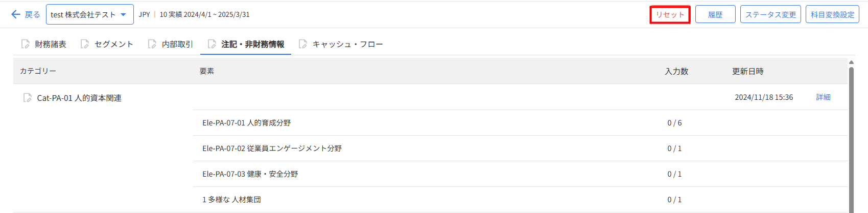Open 科目変換設定 settings

tap(832, 14)
